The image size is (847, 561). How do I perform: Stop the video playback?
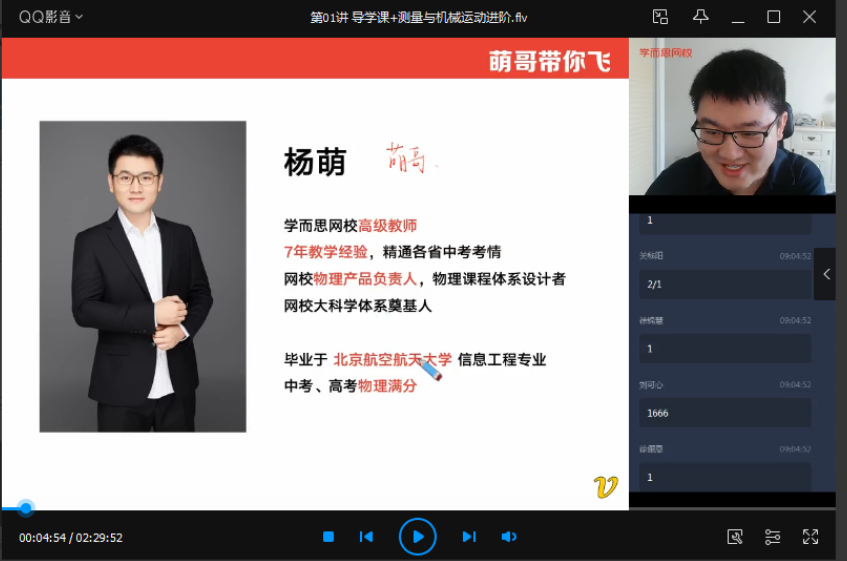click(328, 537)
